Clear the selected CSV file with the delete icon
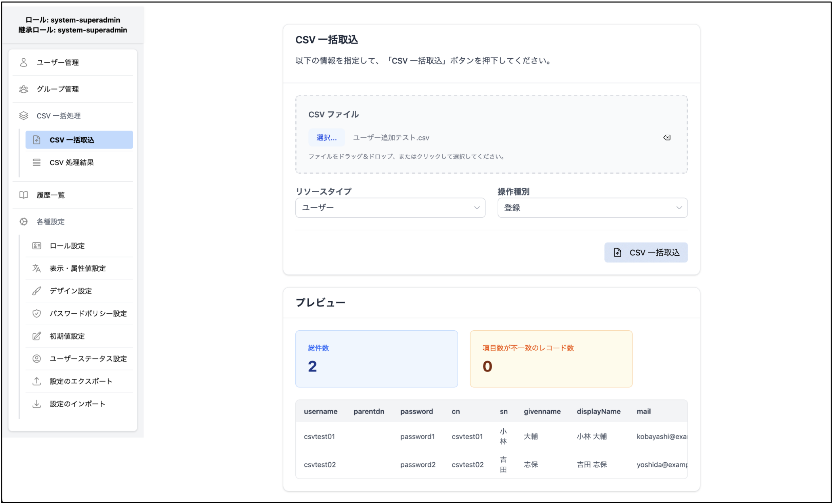Screen dimensions: 833x504 pyautogui.click(x=667, y=137)
